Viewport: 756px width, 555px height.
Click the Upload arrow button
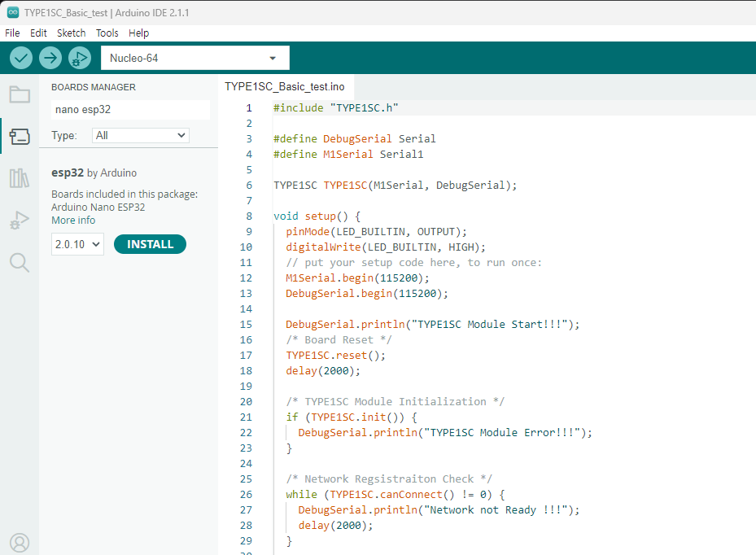50,58
